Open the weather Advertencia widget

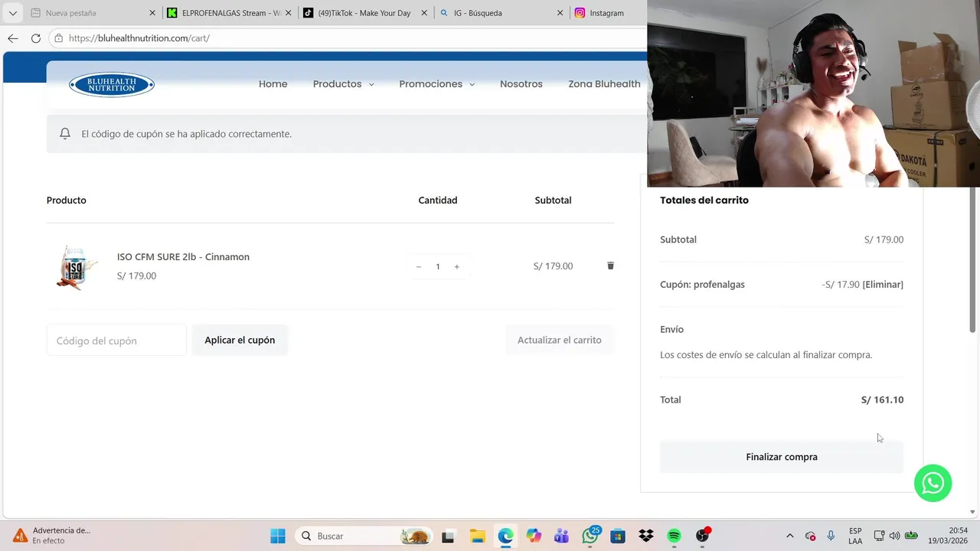51,536
